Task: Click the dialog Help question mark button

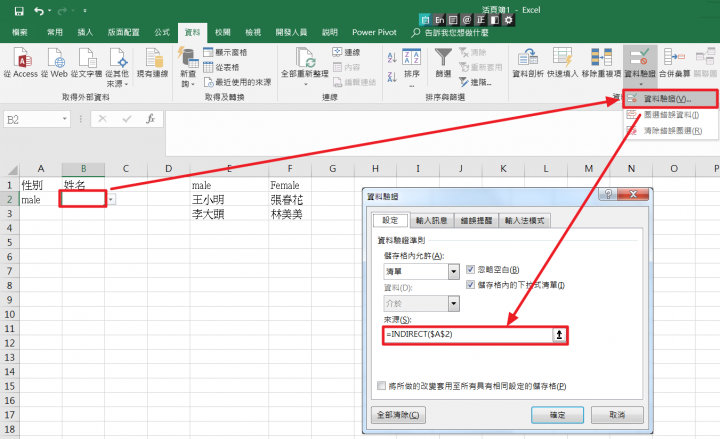Action: (608, 194)
